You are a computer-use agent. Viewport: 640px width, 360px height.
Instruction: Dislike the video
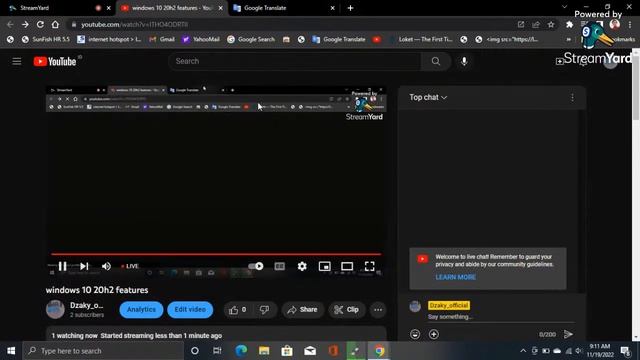[264, 310]
